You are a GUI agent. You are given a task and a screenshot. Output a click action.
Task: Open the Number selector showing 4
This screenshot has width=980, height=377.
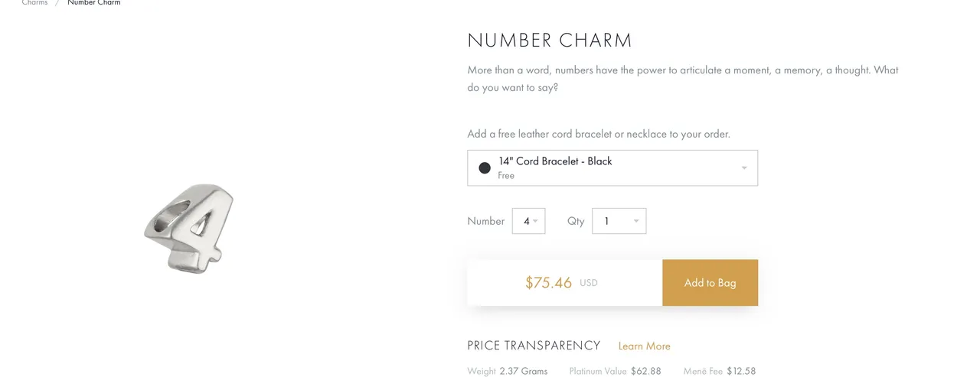(528, 221)
